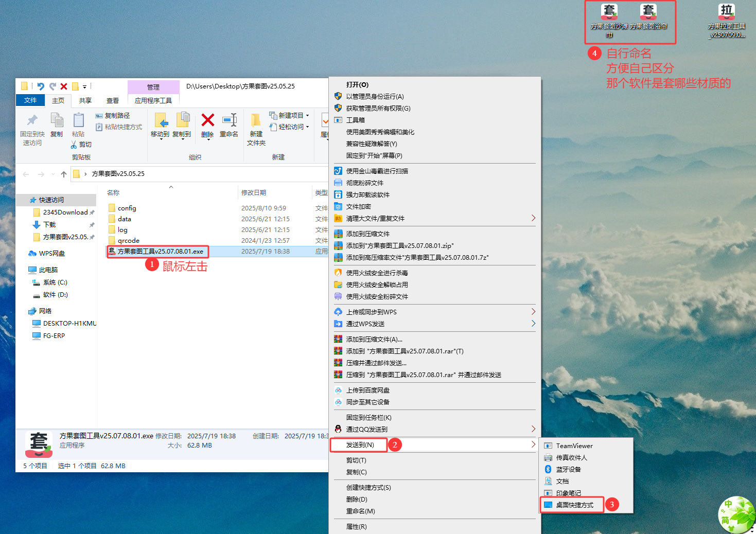756x534 pixels.
Task: Click Paste Shortcut (粘贴快捷方式) in the ribbon
Action: coord(119,127)
